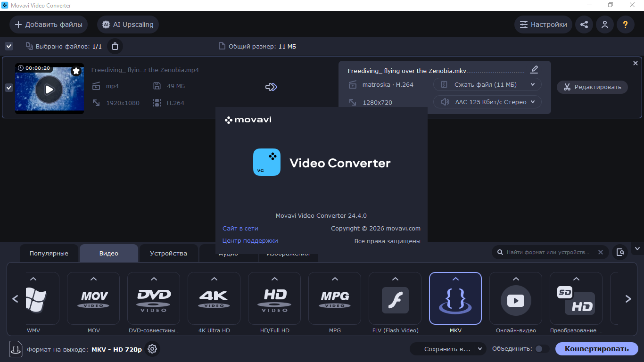The width and height of the screenshot is (644, 362).
Task: Click the Редактировать button
Action: pyautogui.click(x=592, y=87)
